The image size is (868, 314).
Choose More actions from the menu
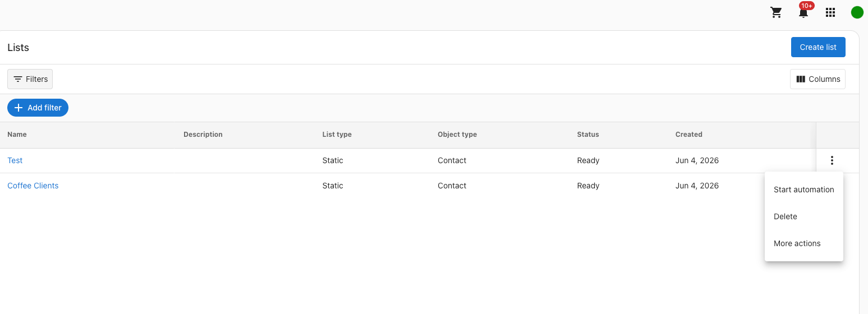tap(804, 243)
